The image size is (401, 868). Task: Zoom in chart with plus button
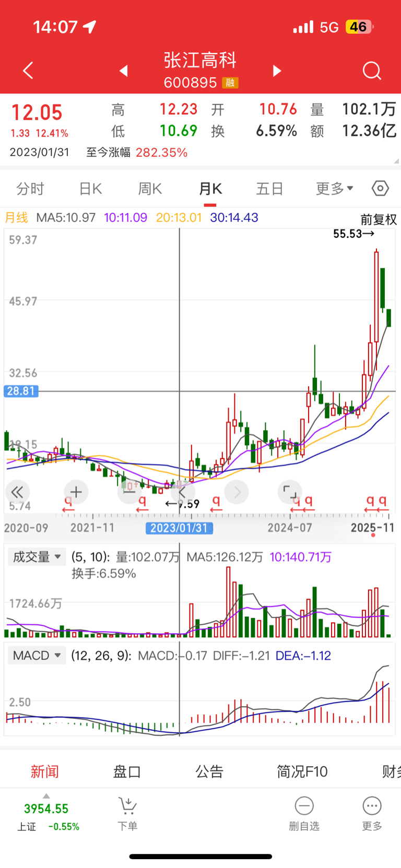[76, 492]
